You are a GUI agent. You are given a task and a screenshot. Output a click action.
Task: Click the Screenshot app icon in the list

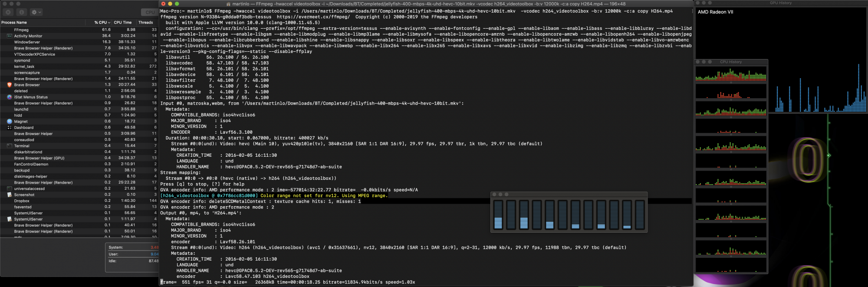coord(10,195)
